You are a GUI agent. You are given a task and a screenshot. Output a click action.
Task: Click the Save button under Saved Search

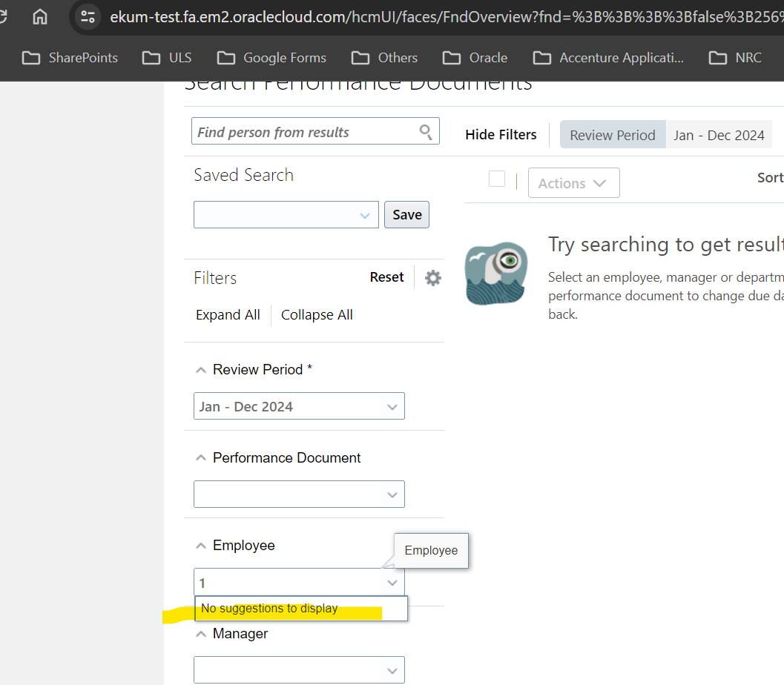click(406, 214)
